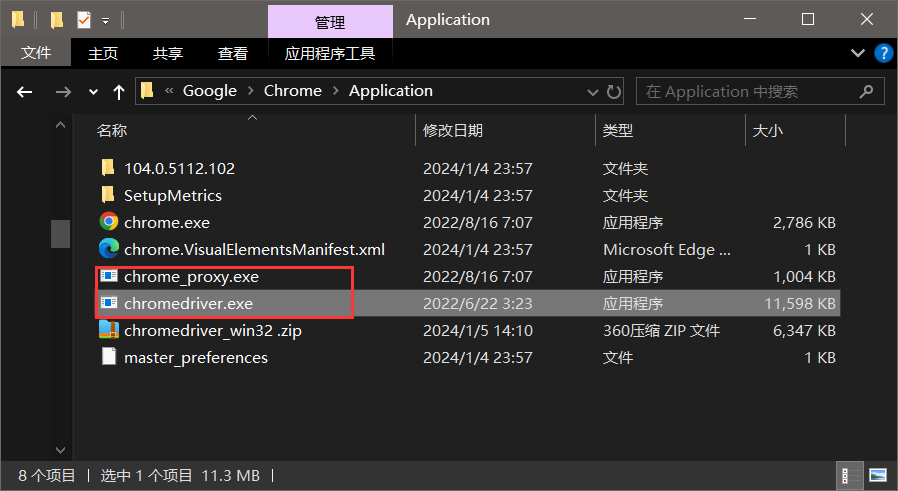Select chromedriver.exe file name
898x491 pixels.
click(x=188, y=303)
